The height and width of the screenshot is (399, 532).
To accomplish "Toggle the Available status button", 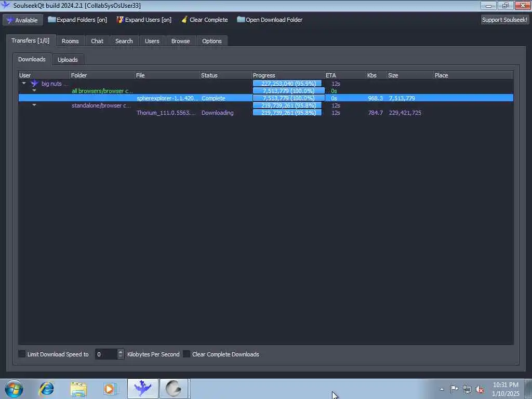I will [x=23, y=20].
